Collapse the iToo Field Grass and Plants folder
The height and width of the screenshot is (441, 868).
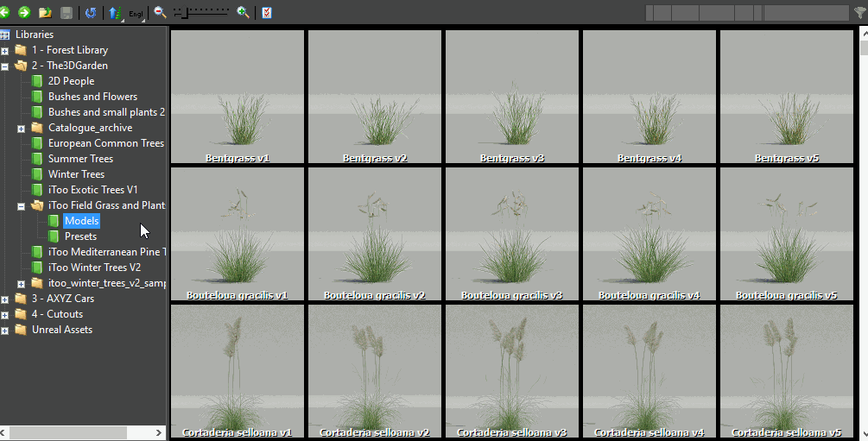(x=22, y=206)
